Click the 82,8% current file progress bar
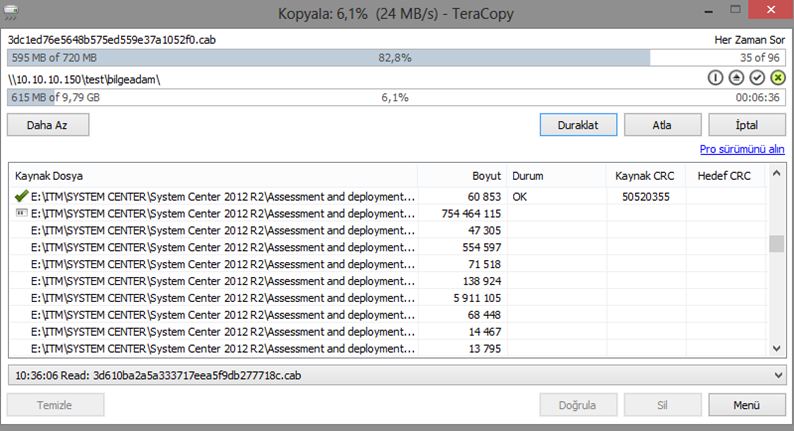 click(x=396, y=58)
